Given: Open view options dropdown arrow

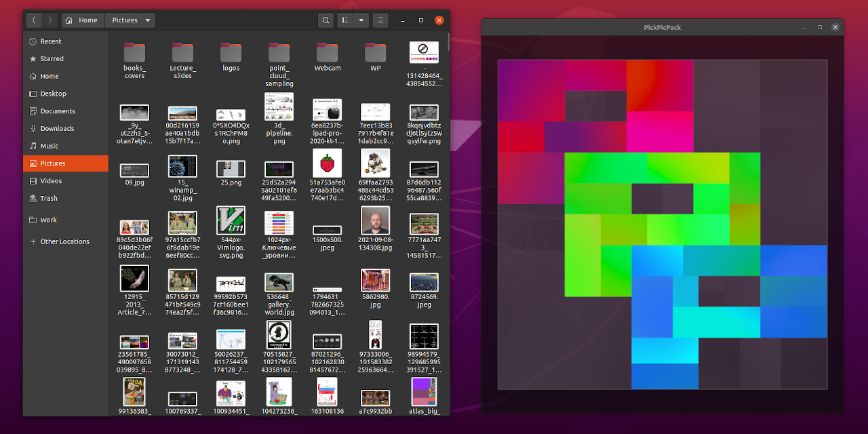Looking at the screenshot, I should click(x=361, y=20).
